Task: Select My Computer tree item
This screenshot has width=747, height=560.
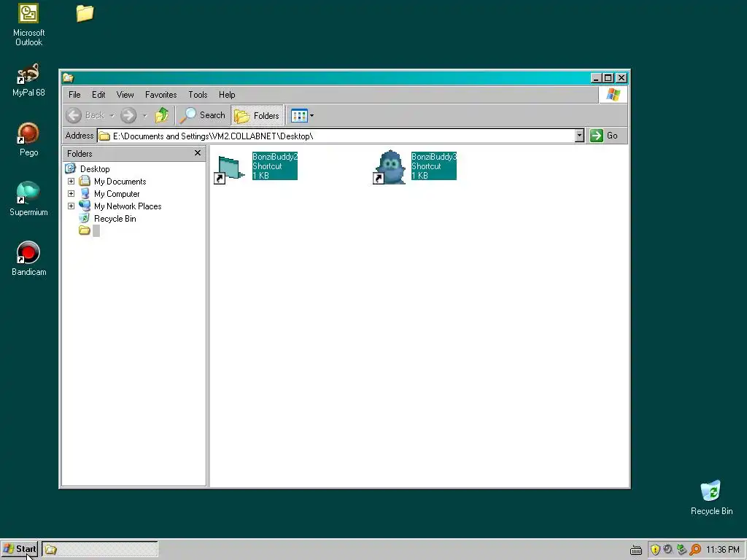Action: tap(117, 194)
